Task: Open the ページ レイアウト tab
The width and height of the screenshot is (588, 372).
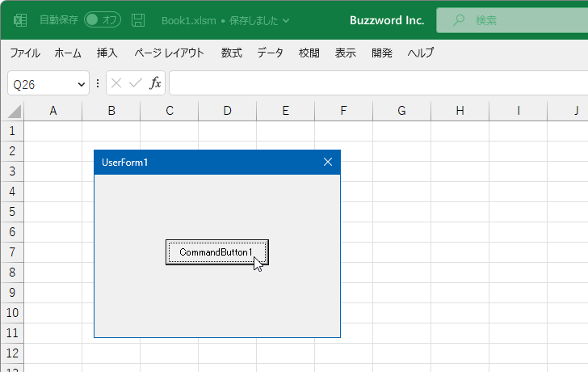Action: pos(169,53)
